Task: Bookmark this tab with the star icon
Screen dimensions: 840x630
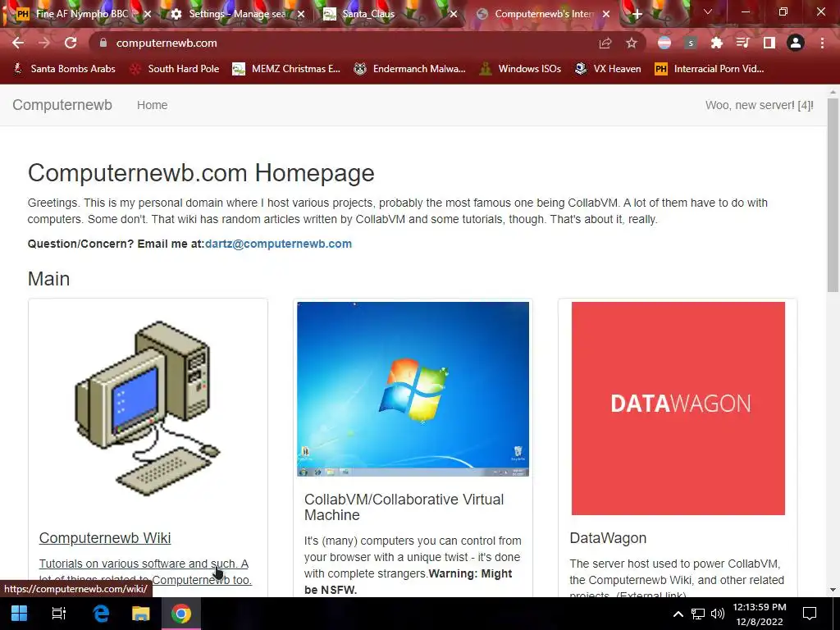Action: click(632, 43)
